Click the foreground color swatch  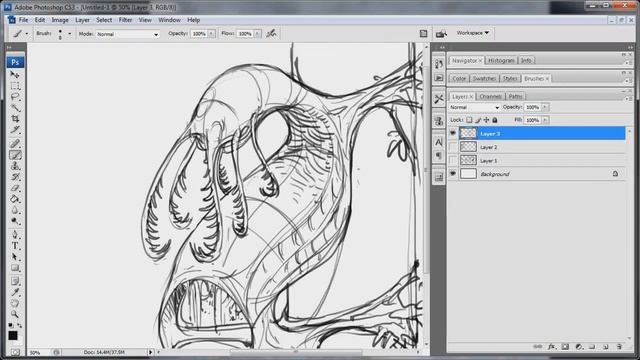13,336
